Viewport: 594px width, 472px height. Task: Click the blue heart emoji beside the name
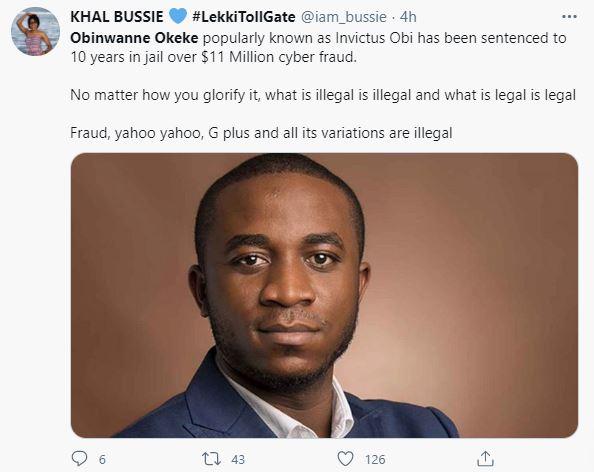[x=177, y=16]
